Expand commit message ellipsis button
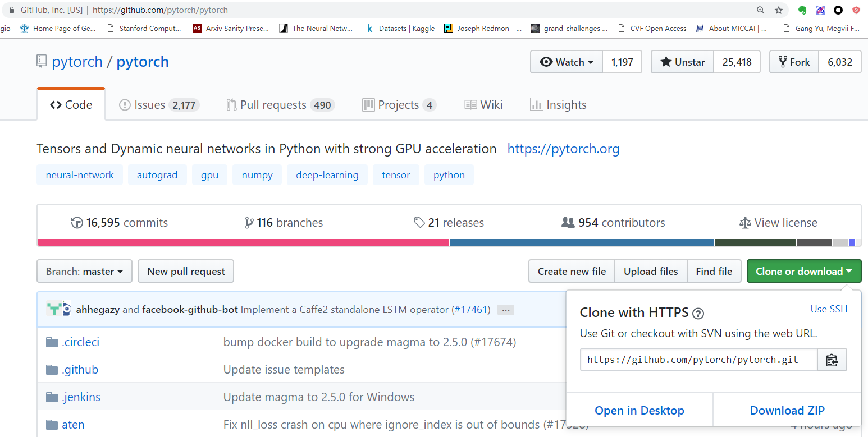Image resolution: width=868 pixels, height=437 pixels. point(506,310)
